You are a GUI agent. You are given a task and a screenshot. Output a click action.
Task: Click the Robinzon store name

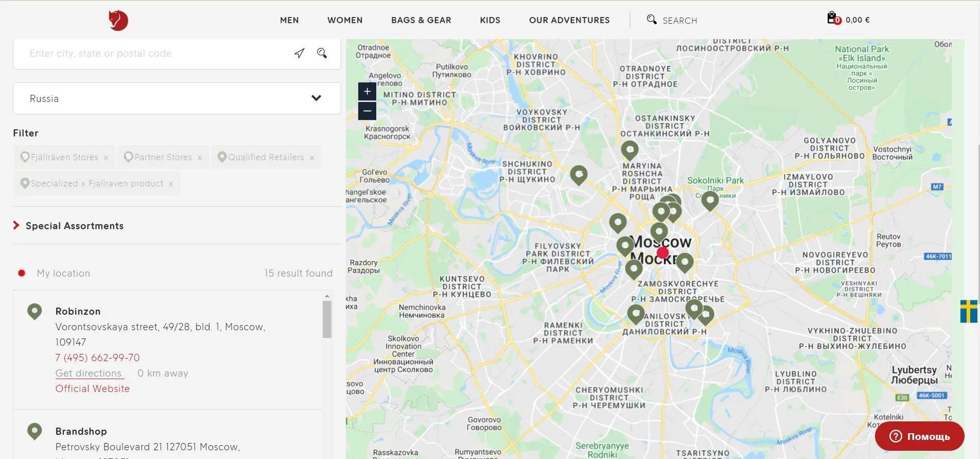pos(78,311)
